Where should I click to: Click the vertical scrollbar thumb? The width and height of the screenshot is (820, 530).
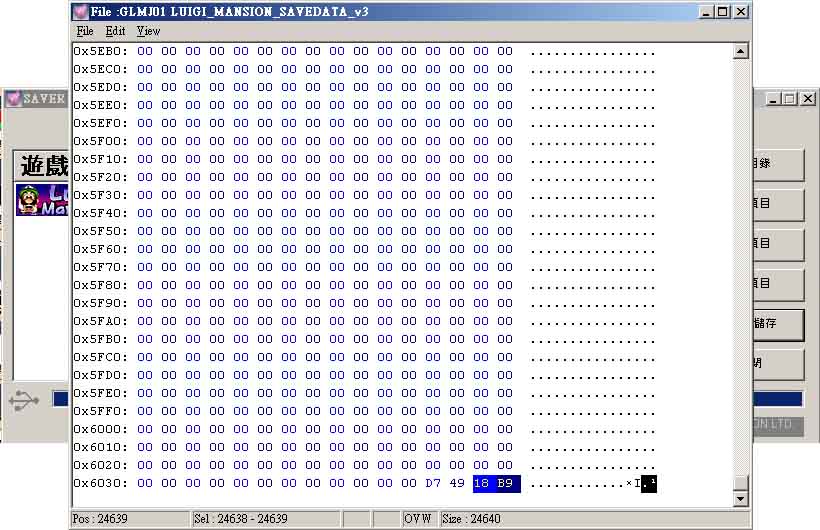[x=741, y=483]
